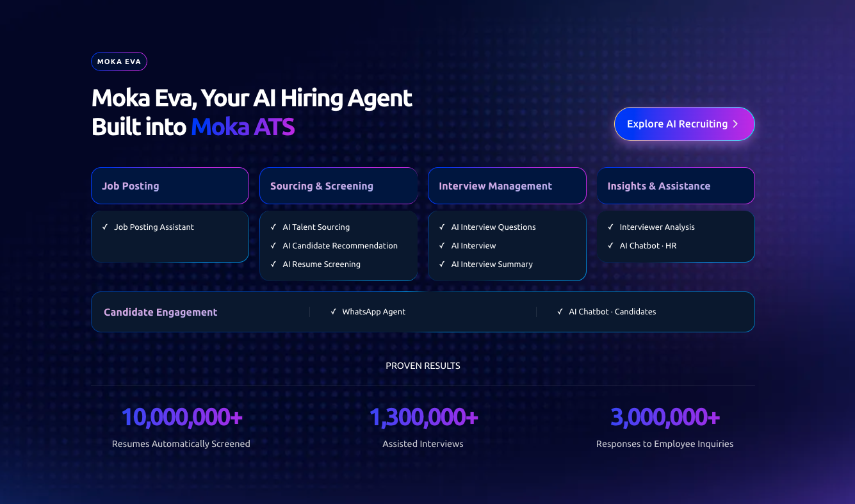Click Resumes Automatically Screened label
This screenshot has height=504, width=855.
181,444
